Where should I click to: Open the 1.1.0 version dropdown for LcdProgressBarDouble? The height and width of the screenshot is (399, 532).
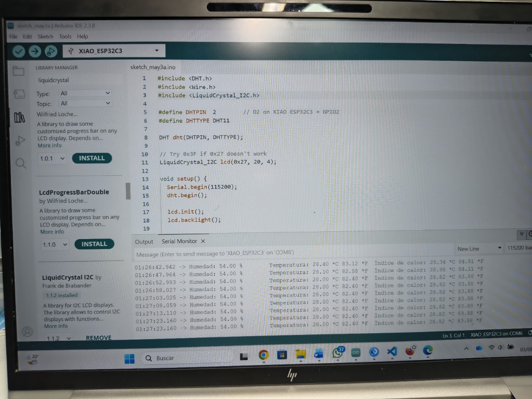(x=55, y=244)
